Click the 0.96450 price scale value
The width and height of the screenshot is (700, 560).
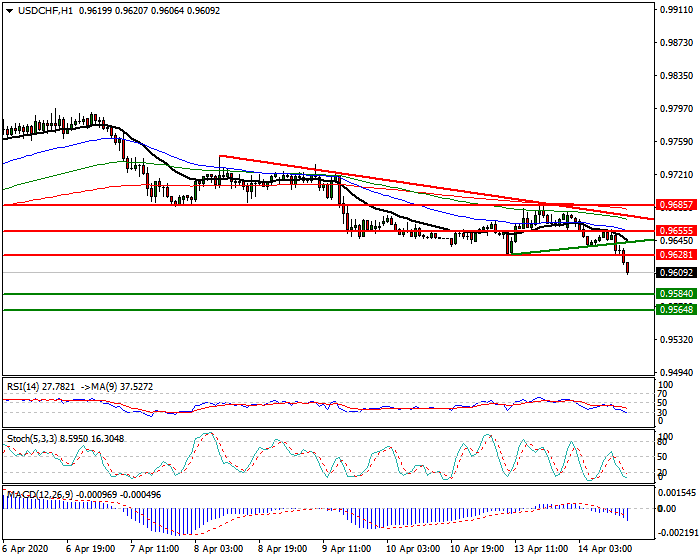pyautogui.click(x=676, y=241)
